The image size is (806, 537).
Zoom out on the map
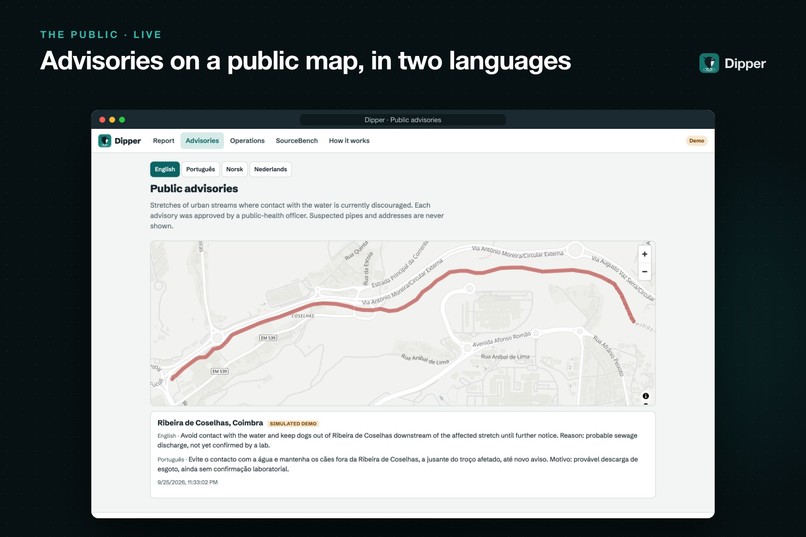[645, 272]
